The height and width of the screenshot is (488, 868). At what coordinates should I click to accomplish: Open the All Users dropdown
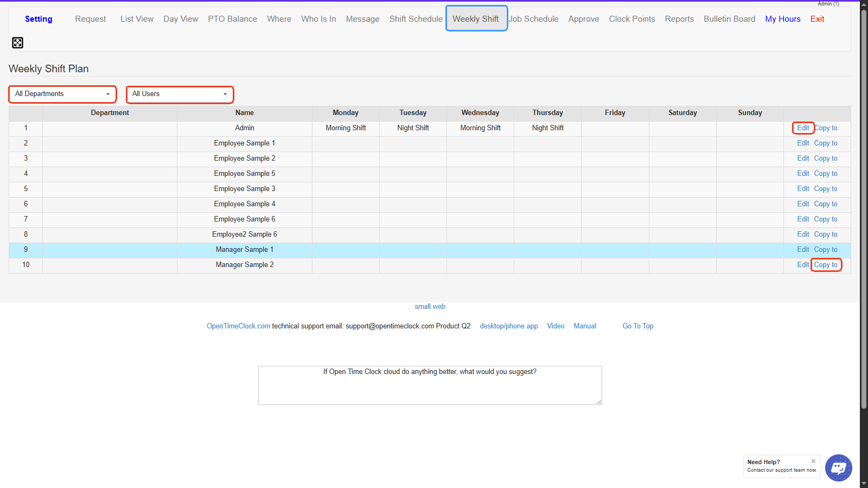pyautogui.click(x=180, y=94)
